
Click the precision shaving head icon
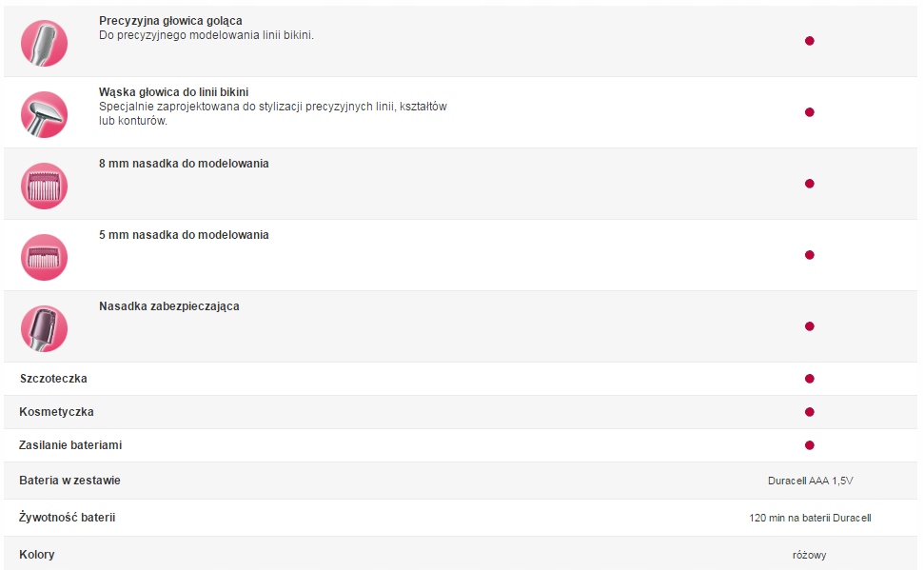pos(44,43)
